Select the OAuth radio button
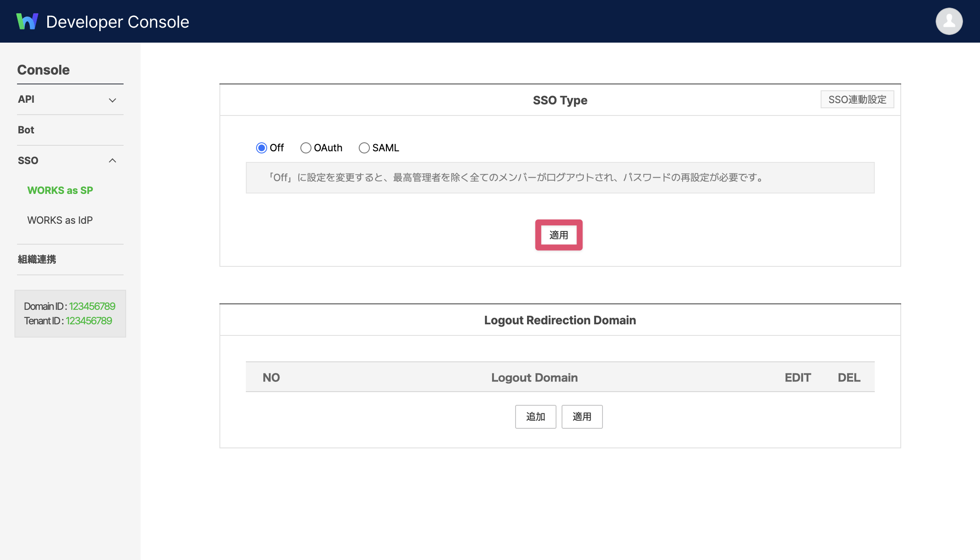 coord(306,148)
